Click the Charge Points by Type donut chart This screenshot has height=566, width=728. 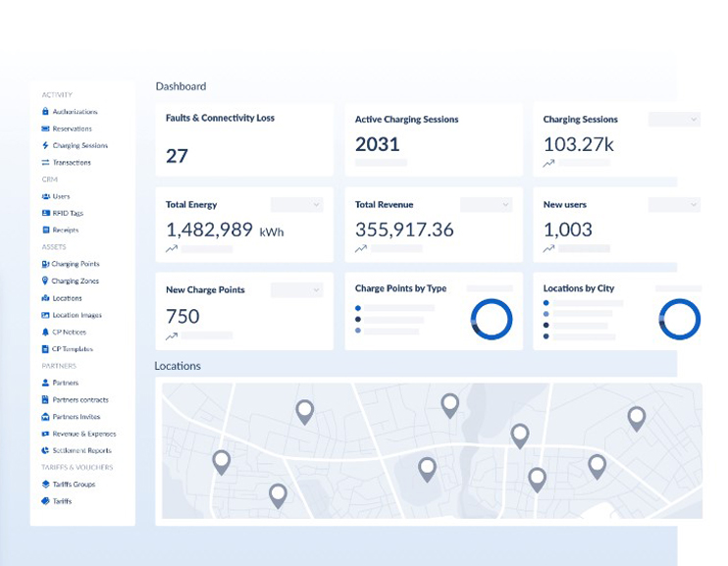coord(492,320)
